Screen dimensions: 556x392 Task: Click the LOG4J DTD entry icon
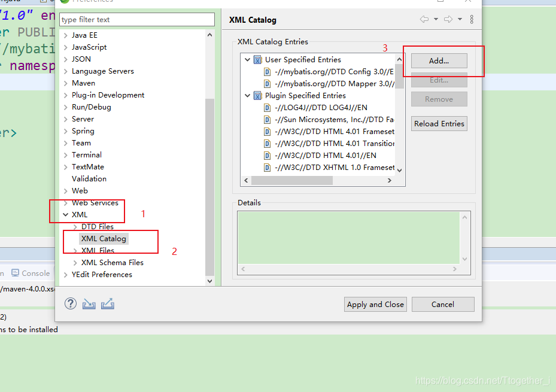[268, 108]
